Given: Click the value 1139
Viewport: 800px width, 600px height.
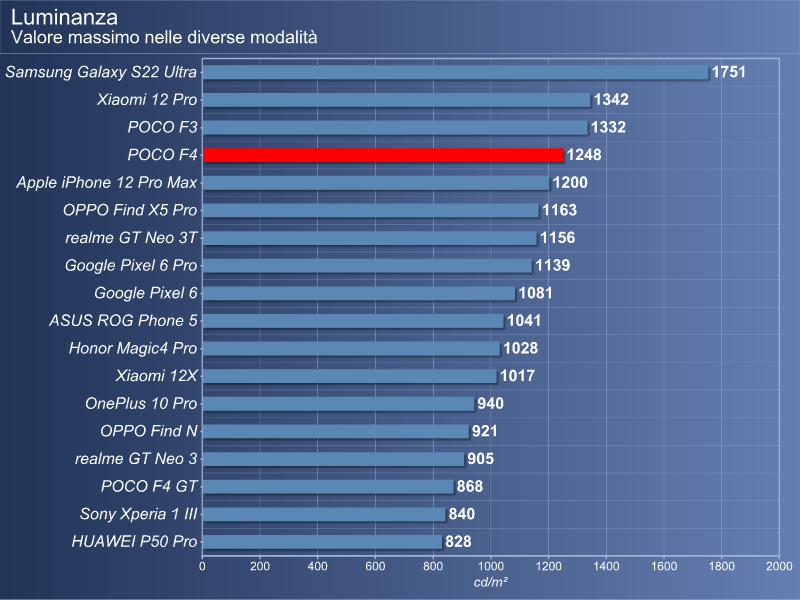Looking at the screenshot, I should pyautogui.click(x=553, y=265).
